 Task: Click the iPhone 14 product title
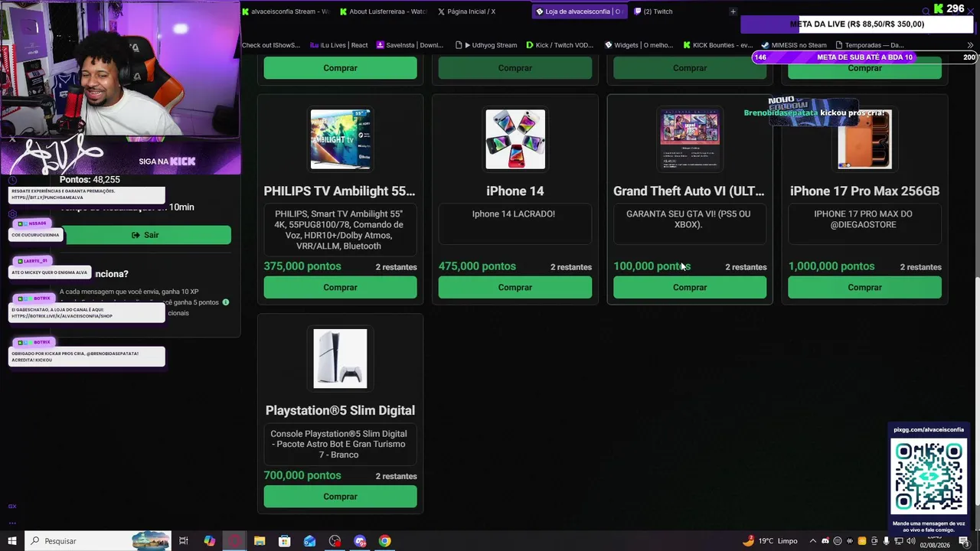pos(515,191)
